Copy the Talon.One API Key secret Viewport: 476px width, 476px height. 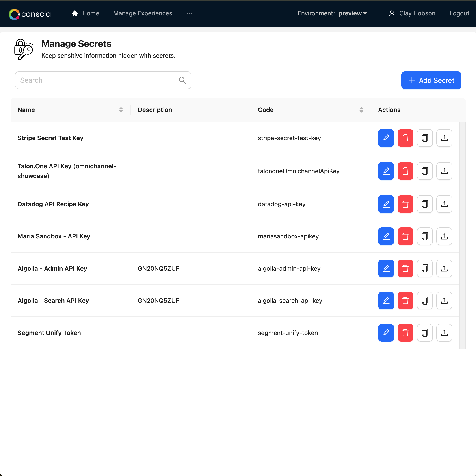pos(425,171)
